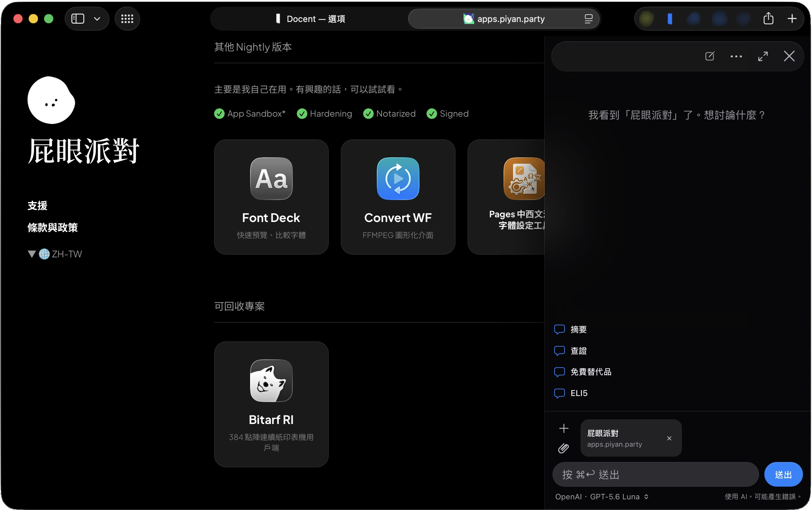812x510 pixels.
Task: Attach a file with the paperclip icon
Action: [x=564, y=448]
